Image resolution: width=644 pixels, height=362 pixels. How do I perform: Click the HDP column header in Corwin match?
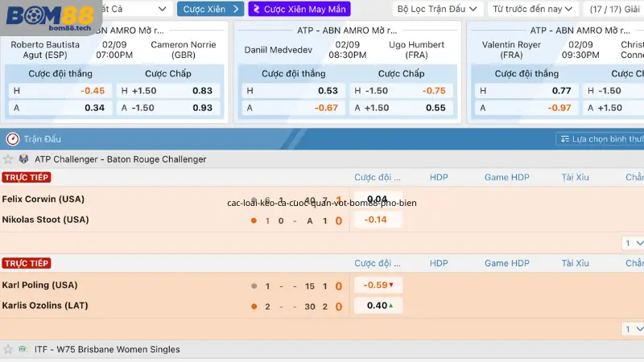coord(439,177)
